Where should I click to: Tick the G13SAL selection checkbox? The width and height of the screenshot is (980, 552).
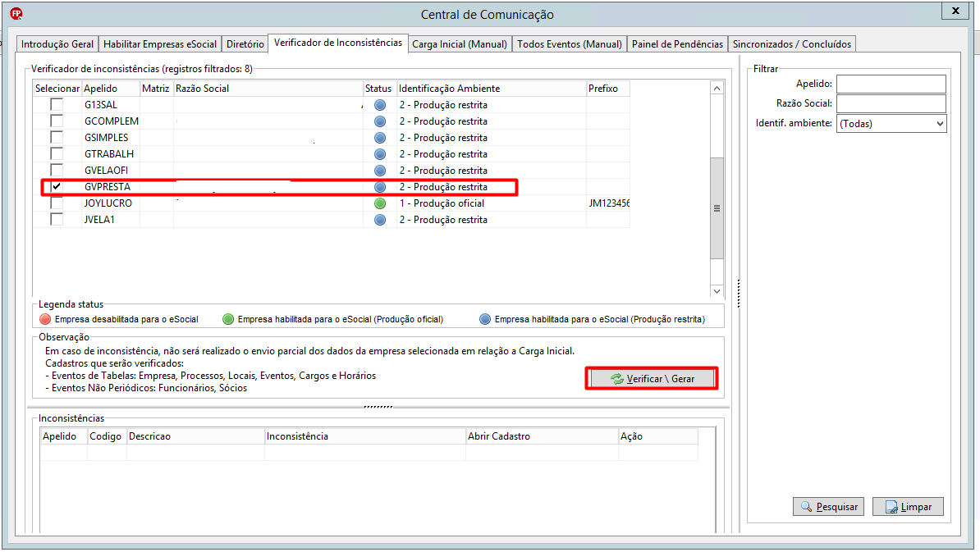[x=57, y=104]
